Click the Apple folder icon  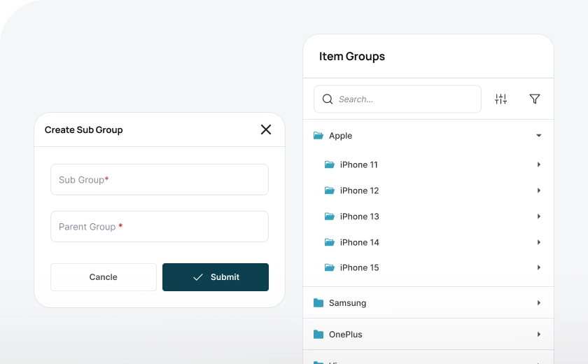coord(318,135)
